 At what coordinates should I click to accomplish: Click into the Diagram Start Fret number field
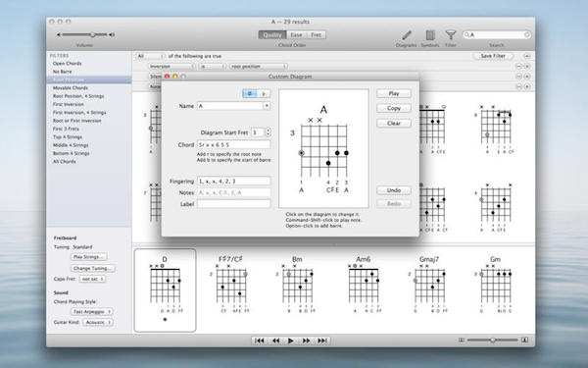point(258,132)
